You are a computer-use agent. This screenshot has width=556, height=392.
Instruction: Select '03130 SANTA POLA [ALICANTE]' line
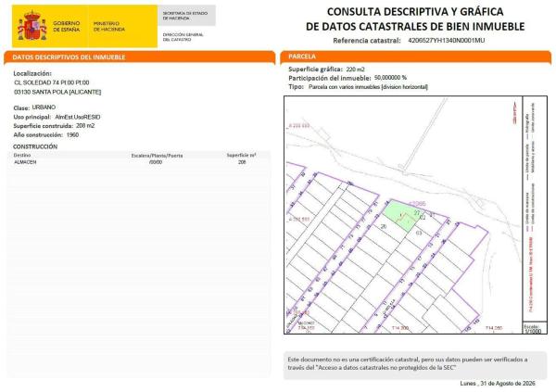[57, 92]
